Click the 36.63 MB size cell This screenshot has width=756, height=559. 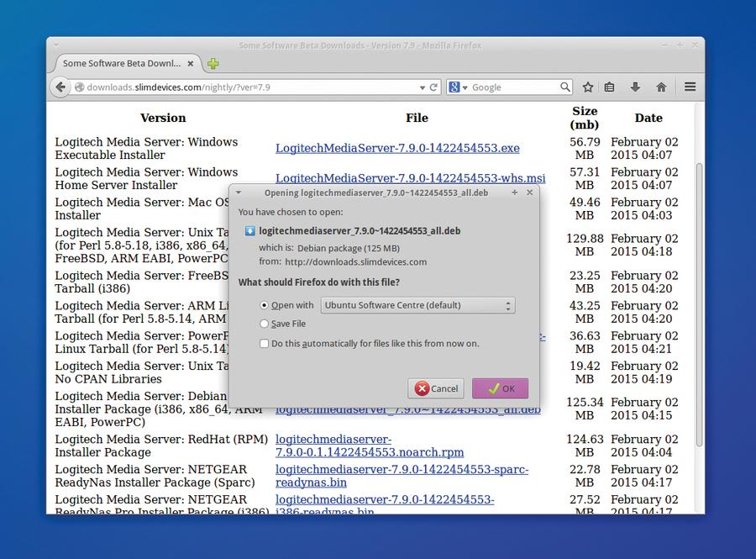click(585, 342)
